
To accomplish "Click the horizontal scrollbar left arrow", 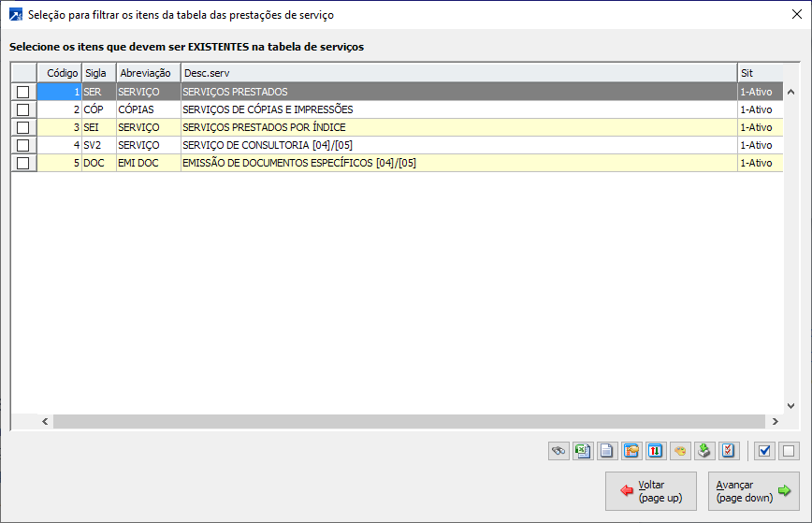I will coord(45,422).
